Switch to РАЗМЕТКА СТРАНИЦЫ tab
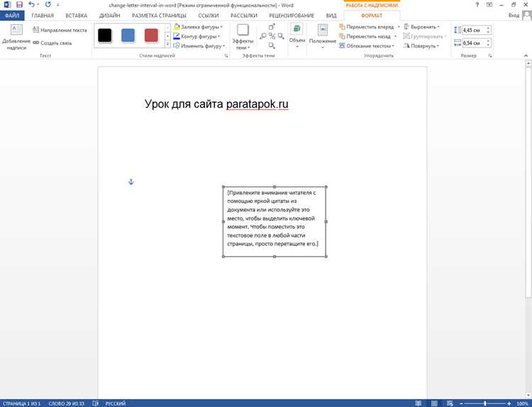 (x=159, y=16)
